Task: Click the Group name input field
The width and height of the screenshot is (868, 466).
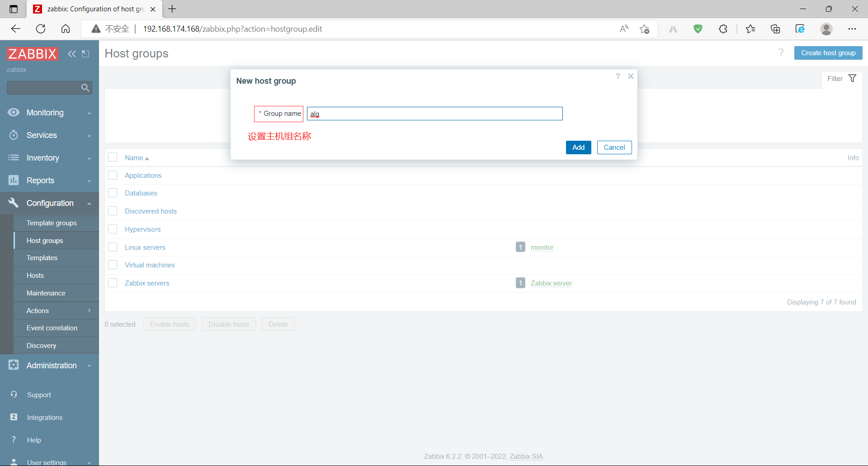Action: point(435,114)
